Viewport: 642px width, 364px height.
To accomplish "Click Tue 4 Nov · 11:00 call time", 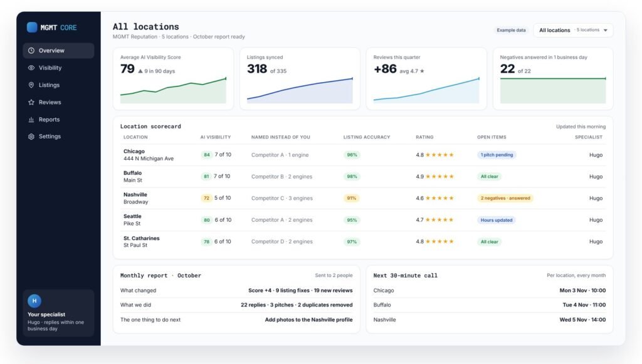I will (584, 305).
